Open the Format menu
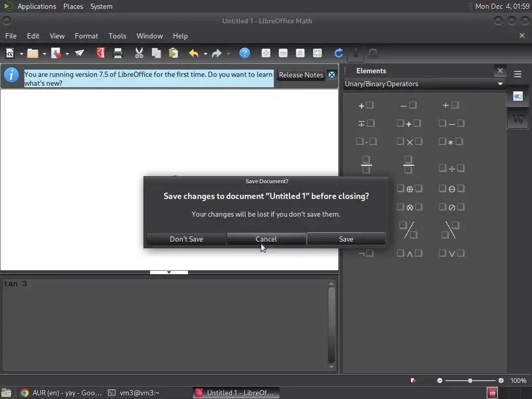 [x=86, y=36]
